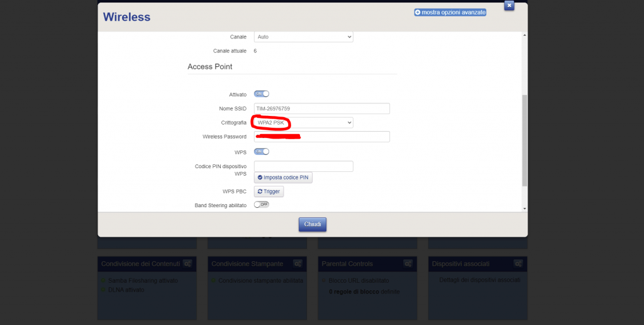Viewport: 644px width, 325px height.
Task: Click the Imposta codice PIN button
Action: tap(283, 178)
